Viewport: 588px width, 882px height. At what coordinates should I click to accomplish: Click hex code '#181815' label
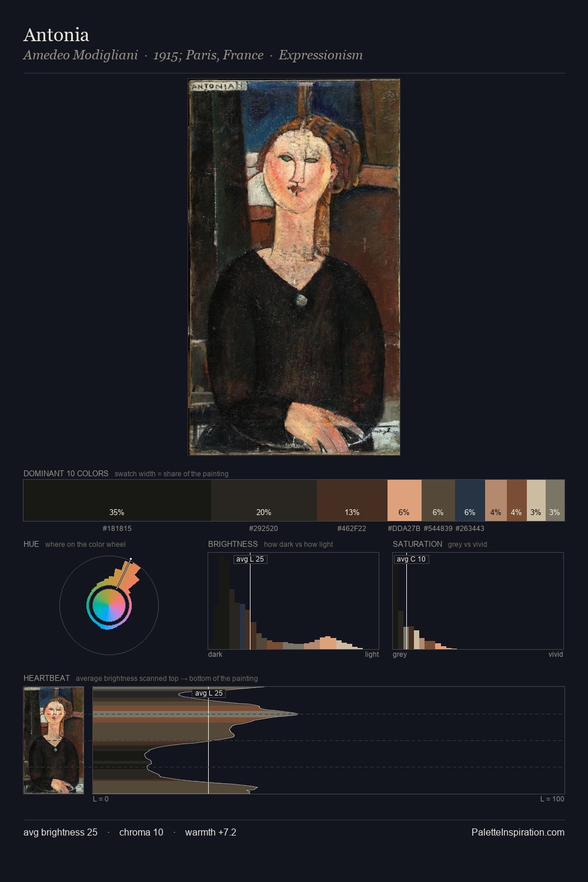point(117,529)
